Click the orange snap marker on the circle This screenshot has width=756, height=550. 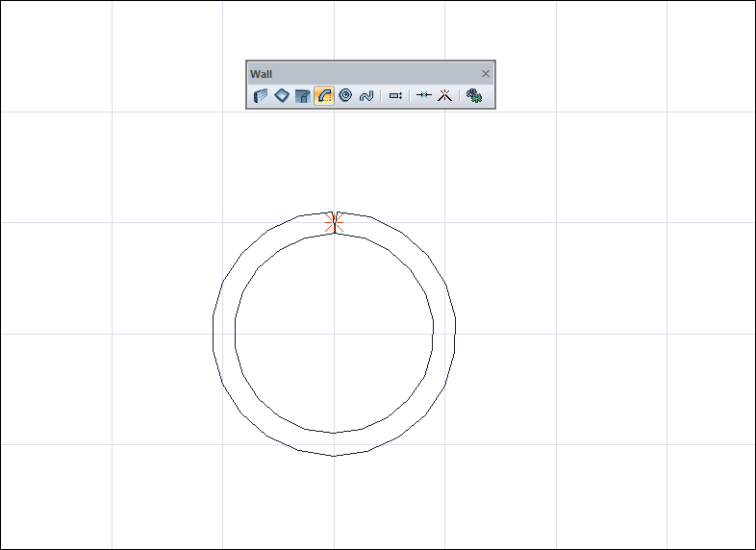click(334, 222)
